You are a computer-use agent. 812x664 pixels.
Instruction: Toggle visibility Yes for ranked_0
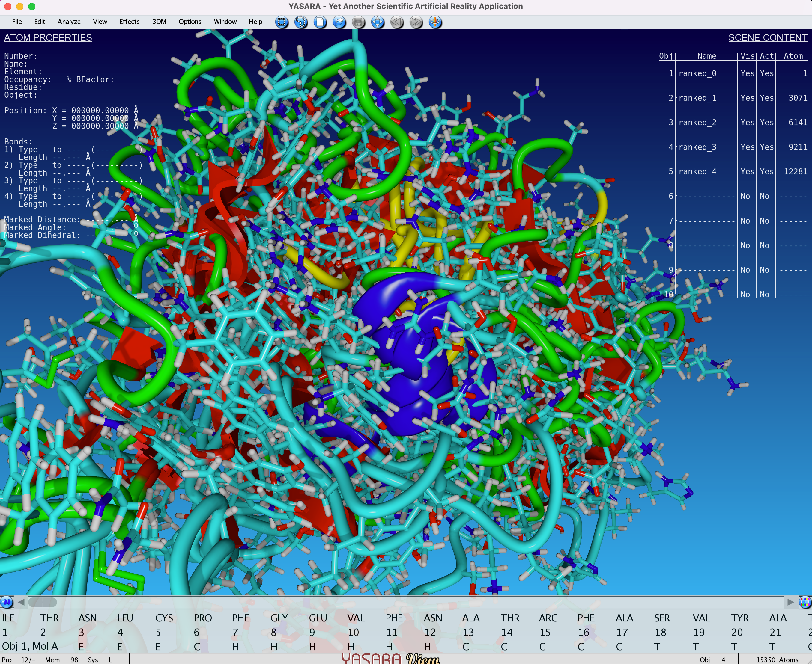click(x=747, y=73)
